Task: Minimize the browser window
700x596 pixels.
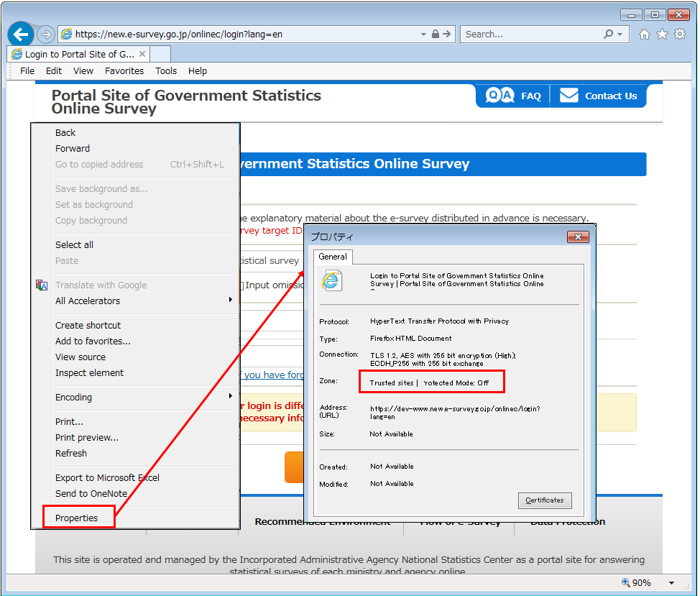Action: (631, 15)
